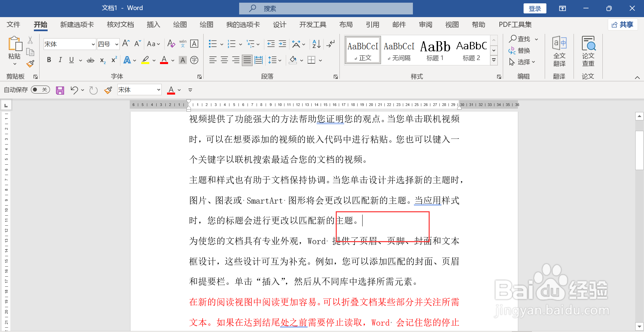Switch to the 设计 (Design) tab
This screenshot has height=332, width=644.
click(x=279, y=24)
